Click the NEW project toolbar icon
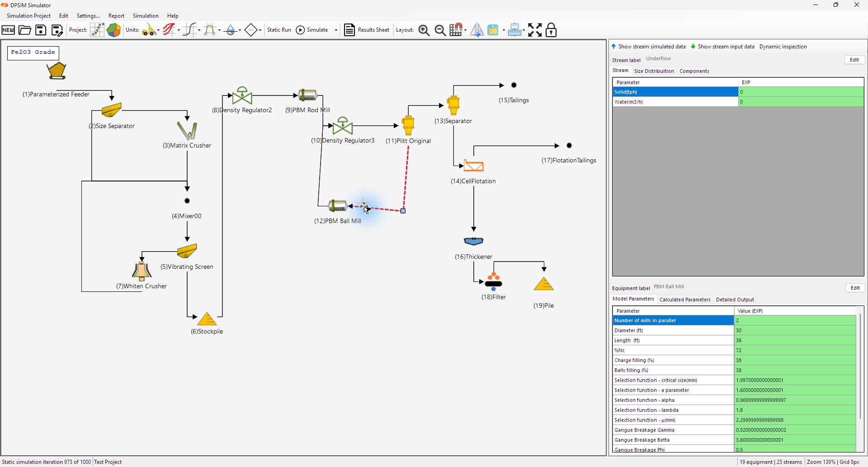868x467 pixels. coord(8,30)
